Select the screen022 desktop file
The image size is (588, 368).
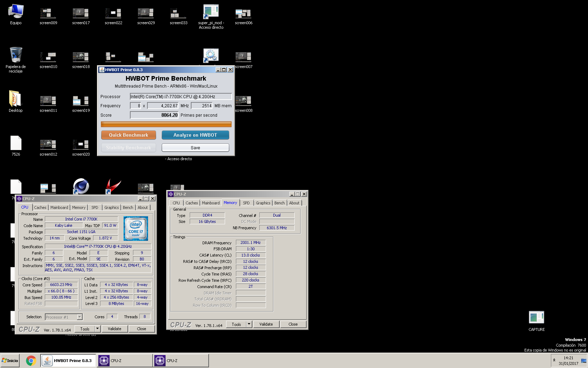pos(113,16)
